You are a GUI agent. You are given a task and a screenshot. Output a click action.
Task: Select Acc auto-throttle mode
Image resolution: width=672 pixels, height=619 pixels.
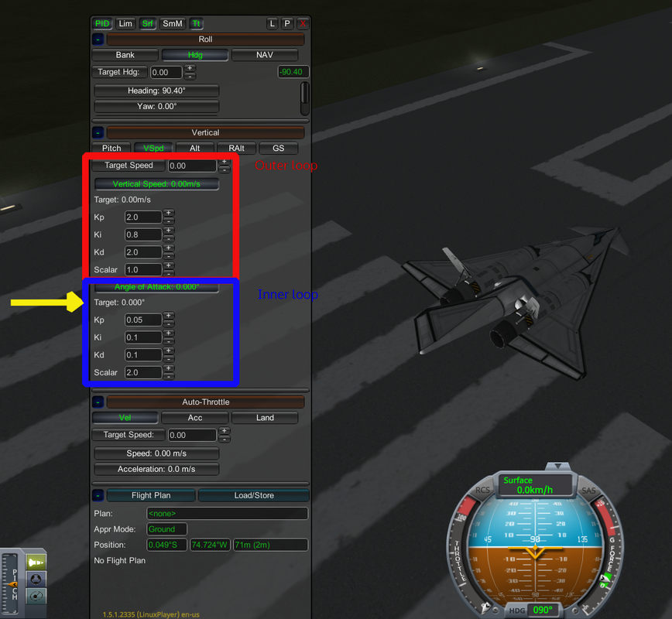(x=195, y=418)
